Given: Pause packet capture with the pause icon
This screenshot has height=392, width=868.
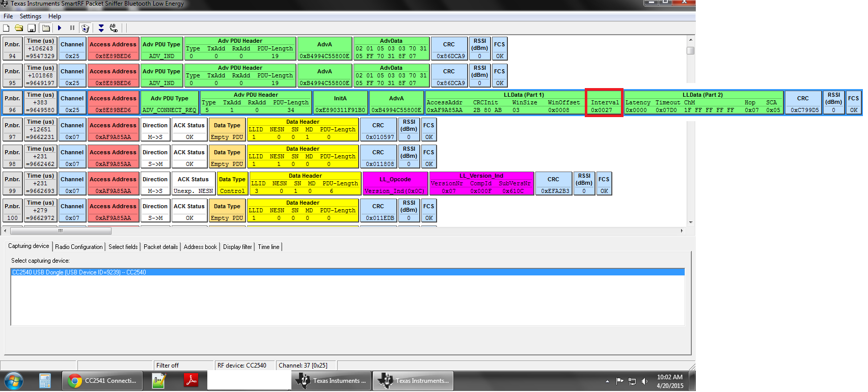Looking at the screenshot, I should (72, 28).
